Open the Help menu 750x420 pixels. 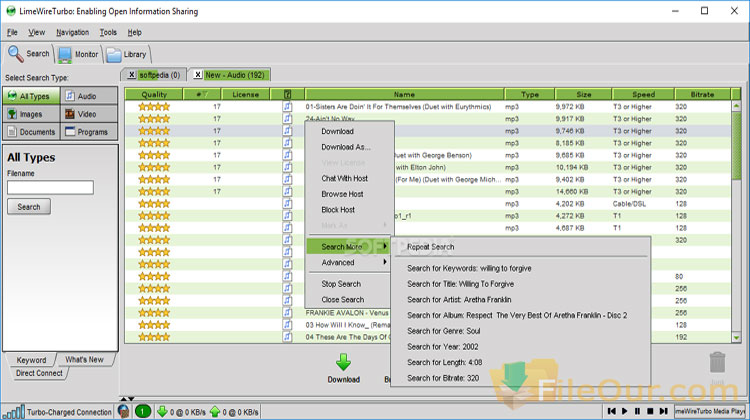134,33
